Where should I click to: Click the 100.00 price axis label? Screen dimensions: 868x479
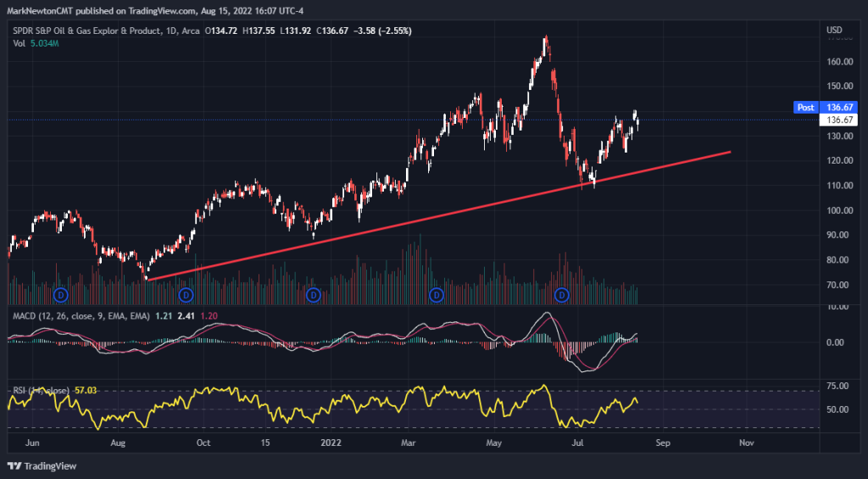[x=841, y=210]
